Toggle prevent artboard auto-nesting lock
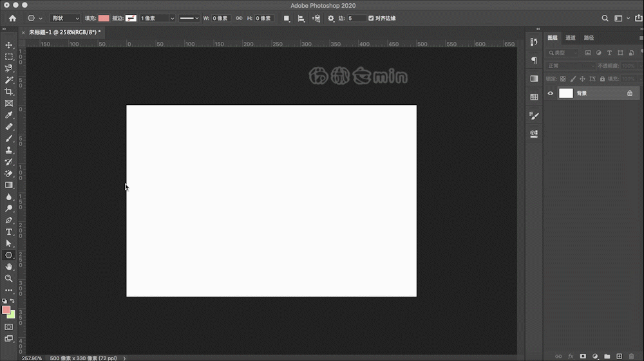 (592, 79)
